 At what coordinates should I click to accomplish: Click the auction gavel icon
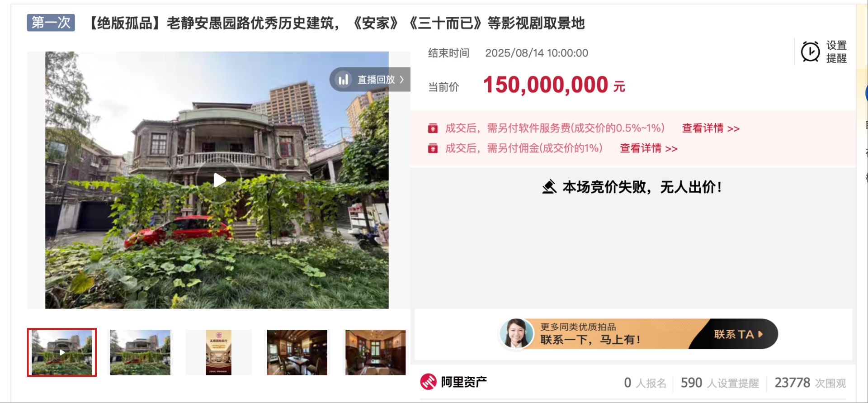[x=549, y=187]
